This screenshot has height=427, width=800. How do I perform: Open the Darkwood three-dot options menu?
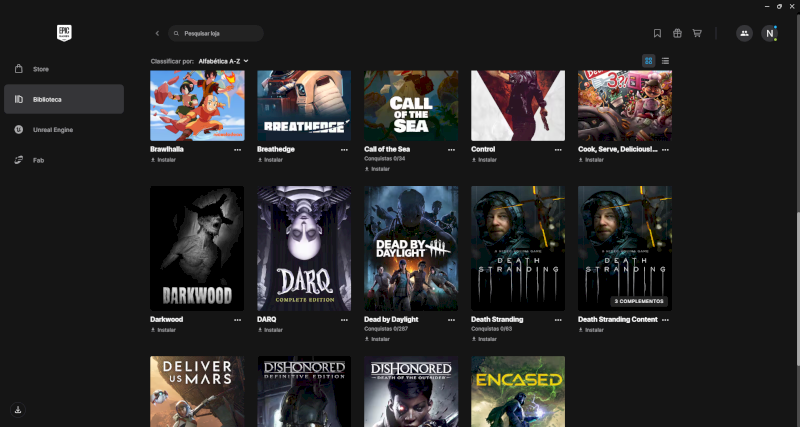237,319
